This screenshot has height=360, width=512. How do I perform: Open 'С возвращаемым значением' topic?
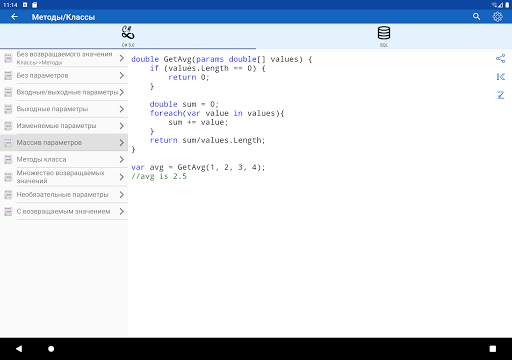click(x=64, y=211)
